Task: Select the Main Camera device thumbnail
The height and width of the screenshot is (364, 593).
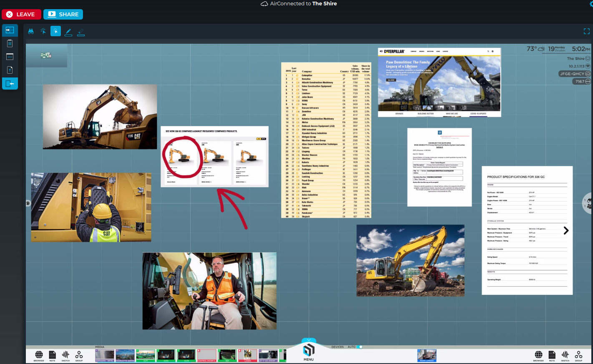Action: [x=427, y=356]
